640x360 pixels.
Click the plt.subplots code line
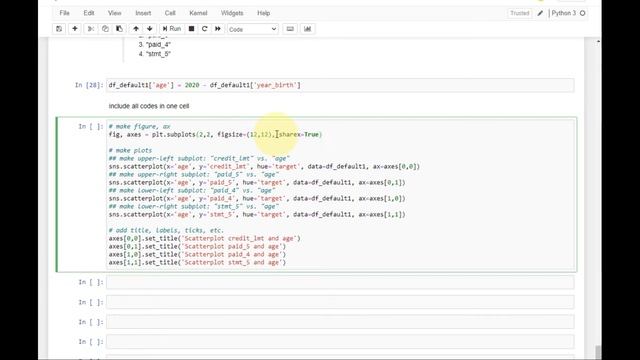215,134
